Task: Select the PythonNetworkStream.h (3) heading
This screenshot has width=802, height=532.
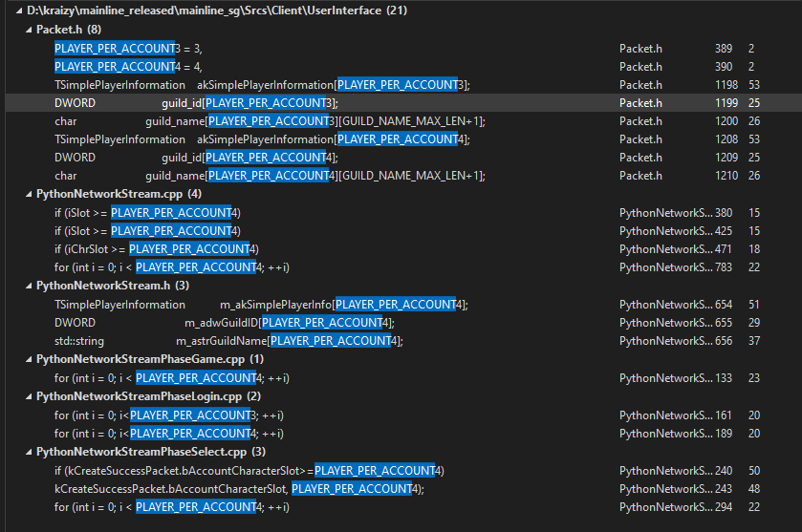Action: tap(113, 286)
